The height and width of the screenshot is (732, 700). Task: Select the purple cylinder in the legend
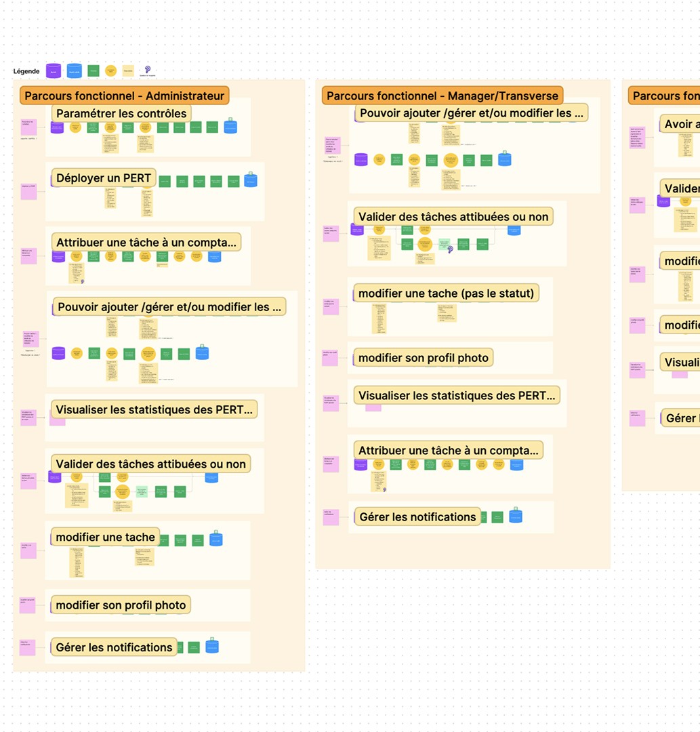pos(54,71)
